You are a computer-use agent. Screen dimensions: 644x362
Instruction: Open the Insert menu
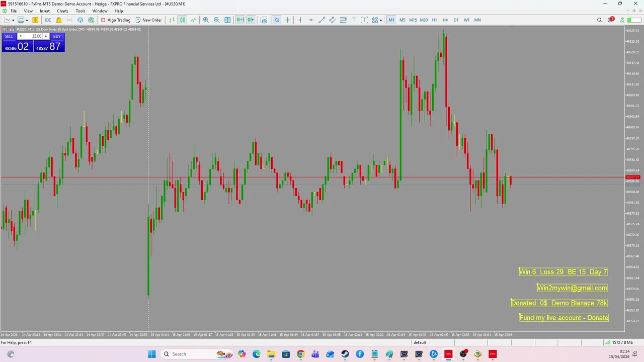45,11
